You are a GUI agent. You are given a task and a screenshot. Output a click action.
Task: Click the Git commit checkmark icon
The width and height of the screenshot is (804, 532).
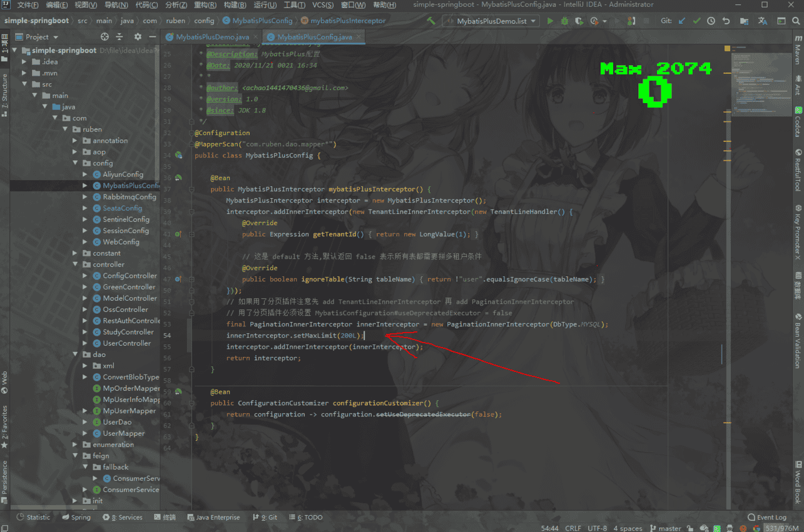pos(696,21)
